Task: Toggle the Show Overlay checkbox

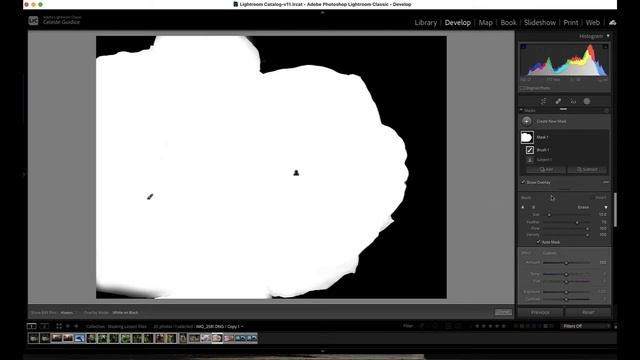Action: 523,182
